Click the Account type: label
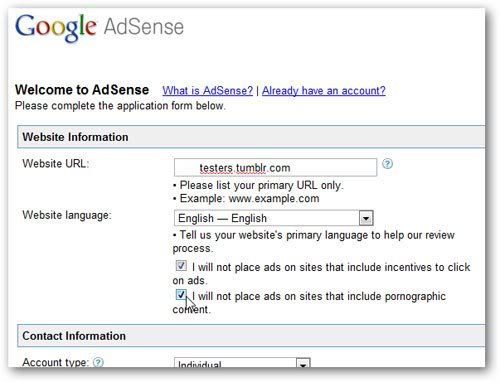Image resolution: width=500 pixels, height=382 pixels. point(55,362)
